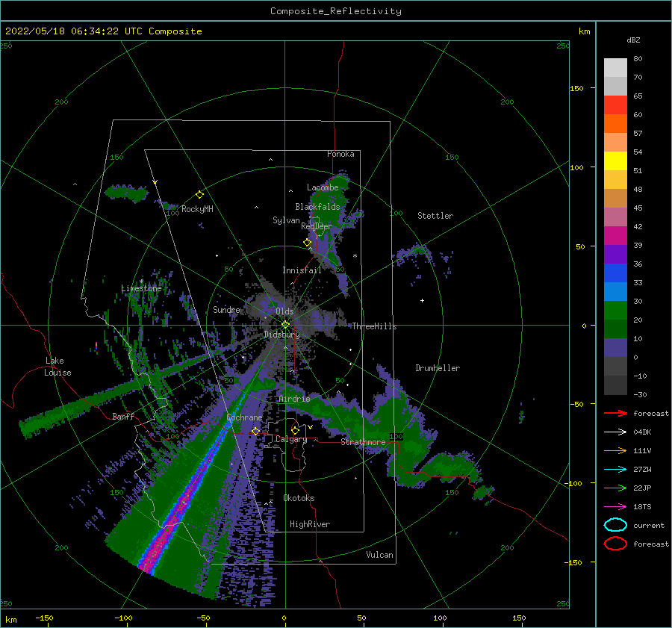This screenshot has width=672, height=628.
Task: Click the yellow diamond marker above Calgary
Action: click(x=295, y=430)
